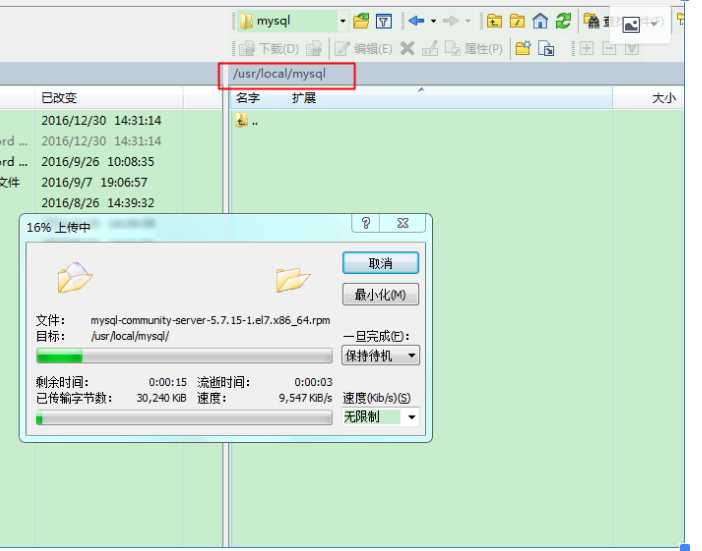Select row dated 2016/9/26 10:08:35
This screenshot has height=551, width=702.
click(98, 162)
